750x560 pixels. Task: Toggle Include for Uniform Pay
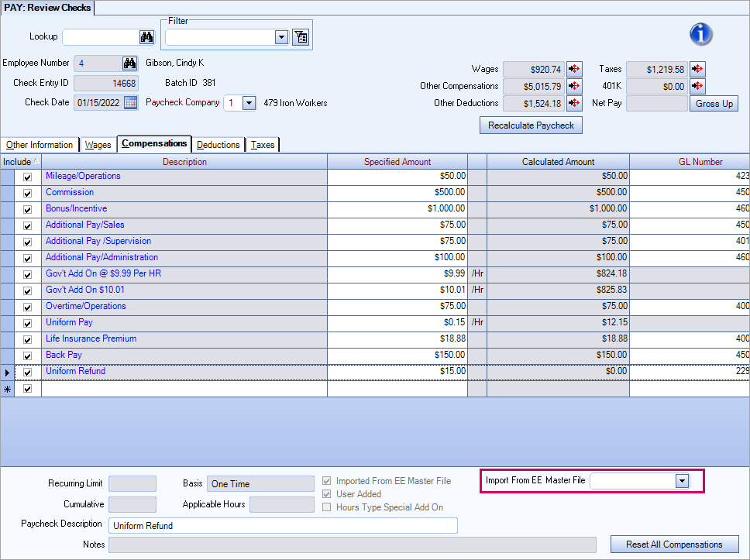tap(28, 323)
